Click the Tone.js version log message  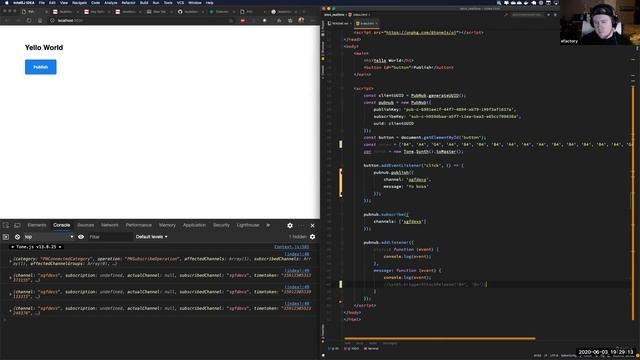click(x=36, y=247)
